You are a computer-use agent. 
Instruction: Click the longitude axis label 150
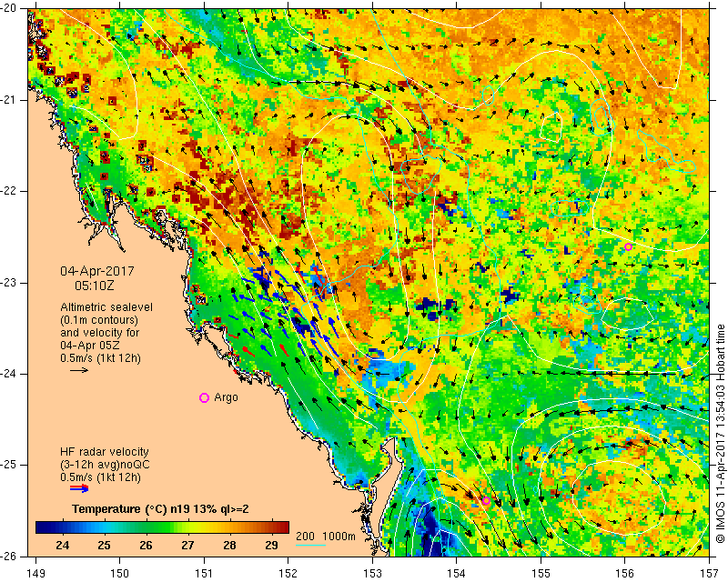[x=120, y=573]
